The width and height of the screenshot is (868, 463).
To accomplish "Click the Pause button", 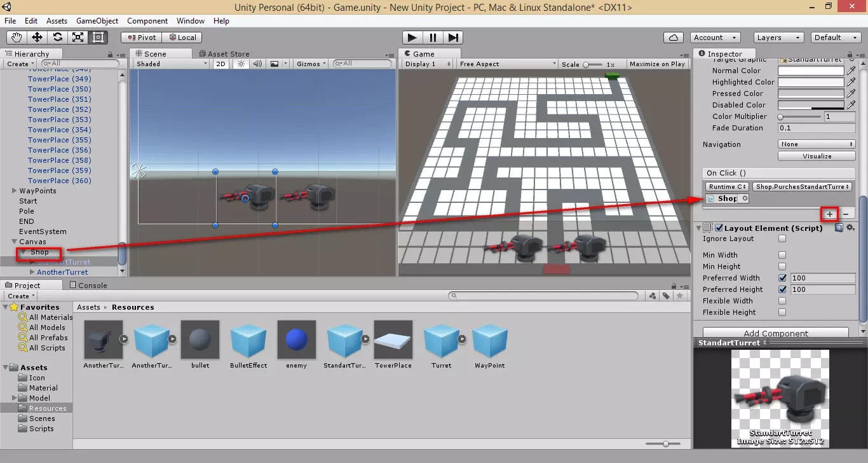I will click(x=433, y=38).
